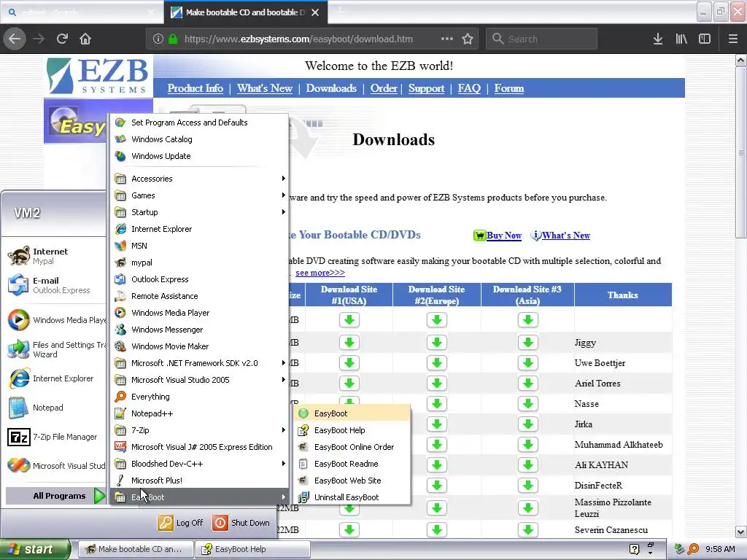The height and width of the screenshot is (560, 747).
Task: Open Notepad from Start menu left pane
Action: [55, 408]
